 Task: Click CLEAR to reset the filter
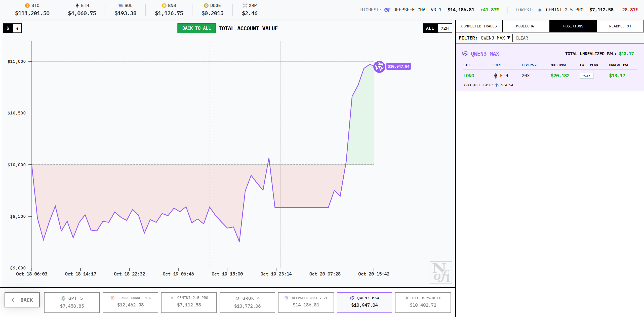pyautogui.click(x=522, y=38)
